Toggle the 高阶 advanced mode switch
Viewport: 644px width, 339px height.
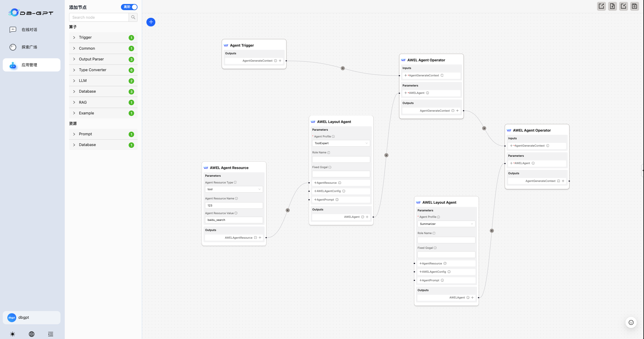pos(129,7)
